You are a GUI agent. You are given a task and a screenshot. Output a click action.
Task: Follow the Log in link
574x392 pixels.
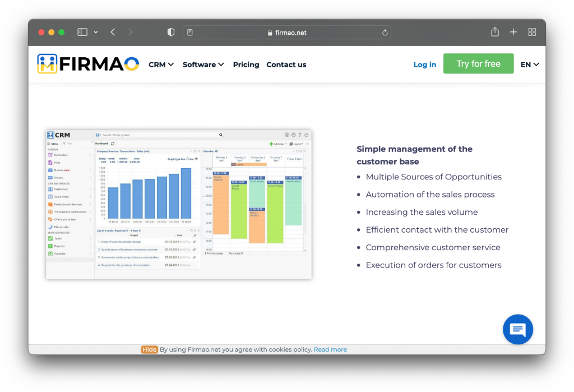pyautogui.click(x=425, y=64)
